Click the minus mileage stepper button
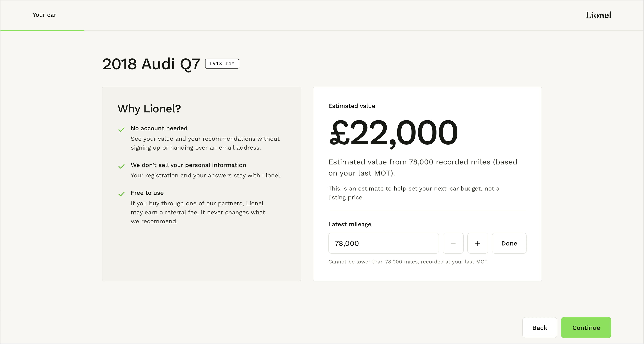The height and width of the screenshot is (344, 644). [x=453, y=243]
